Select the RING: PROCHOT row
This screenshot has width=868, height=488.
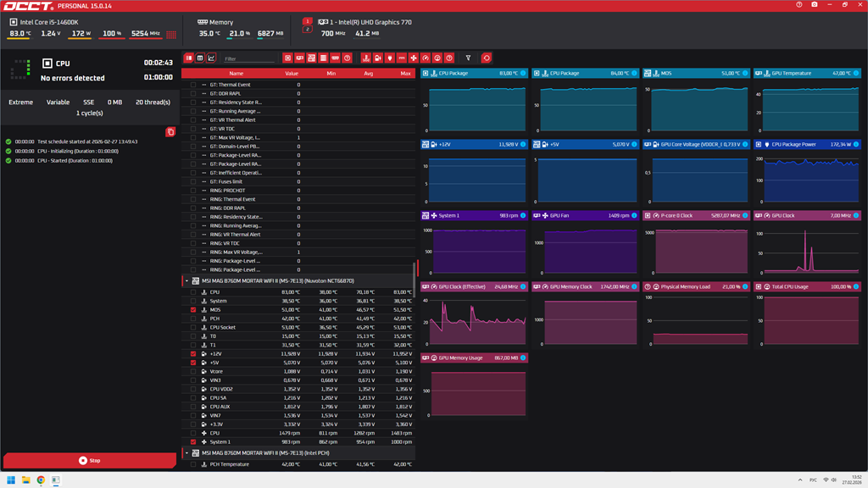298,191
